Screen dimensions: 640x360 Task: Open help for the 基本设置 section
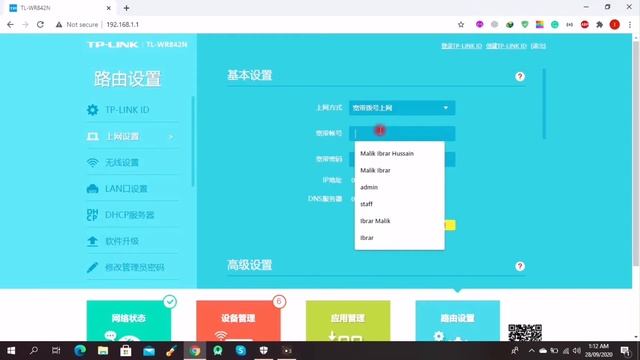point(520,76)
